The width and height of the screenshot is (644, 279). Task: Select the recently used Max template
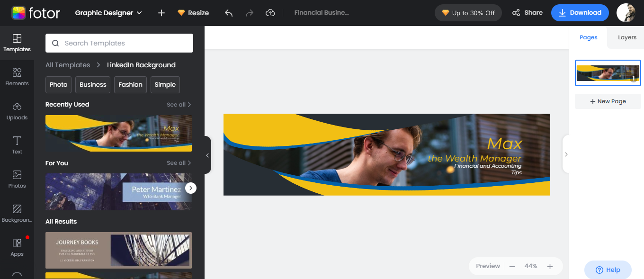click(x=118, y=133)
